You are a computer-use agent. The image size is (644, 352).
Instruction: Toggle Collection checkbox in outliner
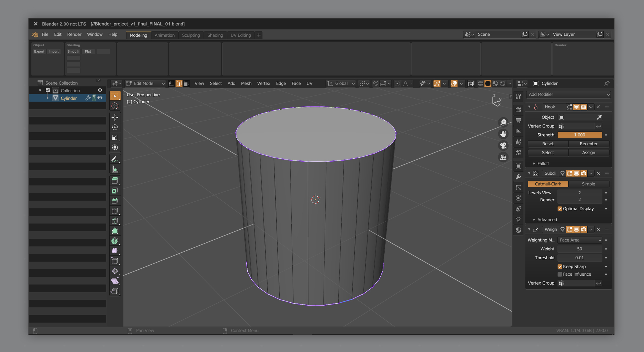pyautogui.click(x=48, y=90)
